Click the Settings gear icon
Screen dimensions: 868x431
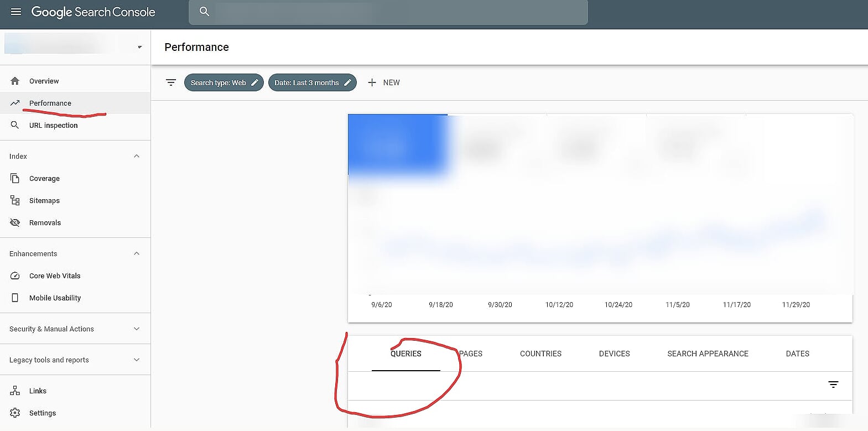pos(15,413)
